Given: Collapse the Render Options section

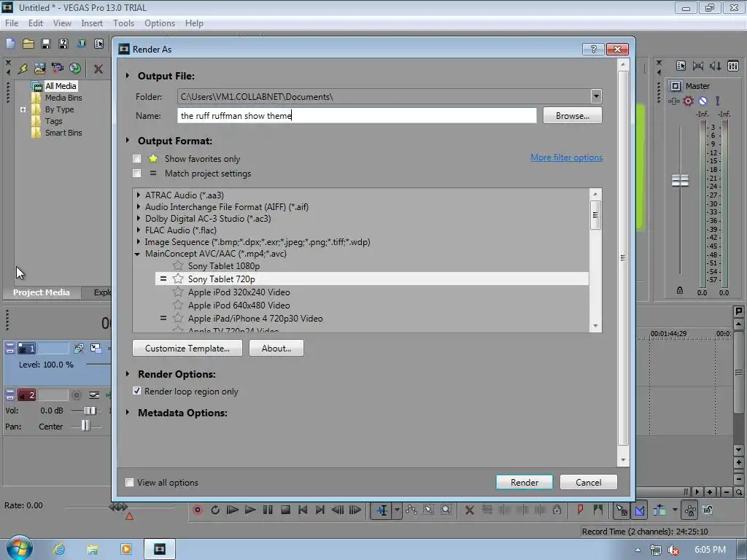Looking at the screenshot, I should point(127,374).
